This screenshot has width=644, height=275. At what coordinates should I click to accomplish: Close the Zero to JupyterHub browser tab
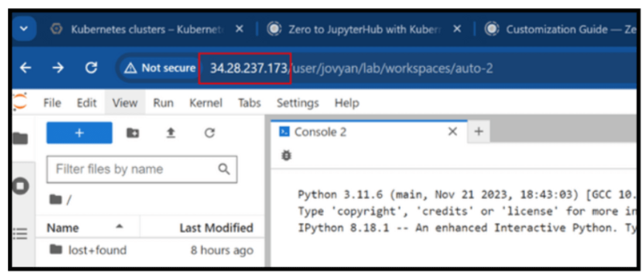pyautogui.click(x=457, y=30)
